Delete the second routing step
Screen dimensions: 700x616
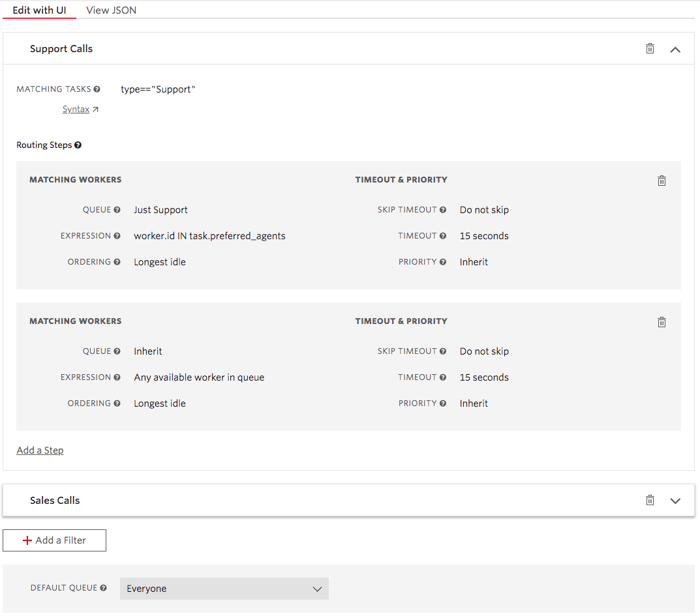tap(662, 321)
